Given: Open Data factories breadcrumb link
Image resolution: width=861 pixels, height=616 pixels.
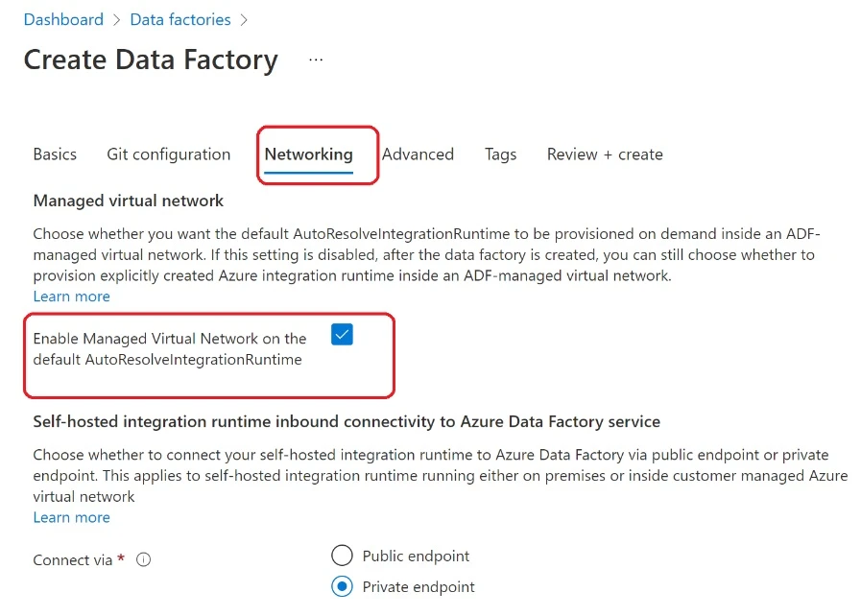Looking at the screenshot, I should (179, 19).
